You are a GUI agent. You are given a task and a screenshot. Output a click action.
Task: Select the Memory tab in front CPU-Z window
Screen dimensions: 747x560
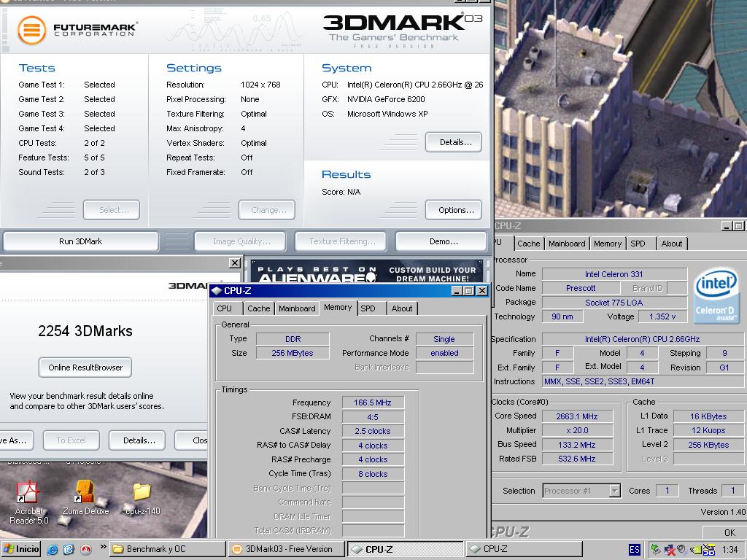point(338,308)
